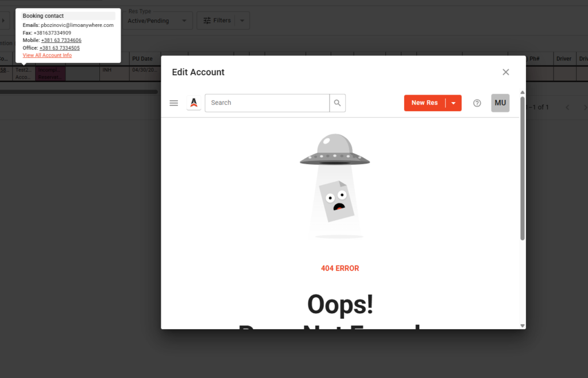Click the Limo Anywhere logo icon
This screenshot has height=378, width=588.
tap(194, 103)
